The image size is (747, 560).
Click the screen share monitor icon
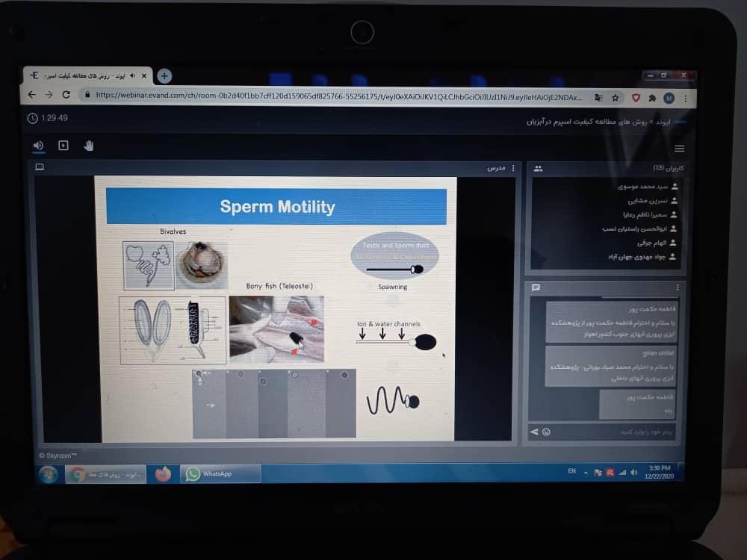[40, 167]
